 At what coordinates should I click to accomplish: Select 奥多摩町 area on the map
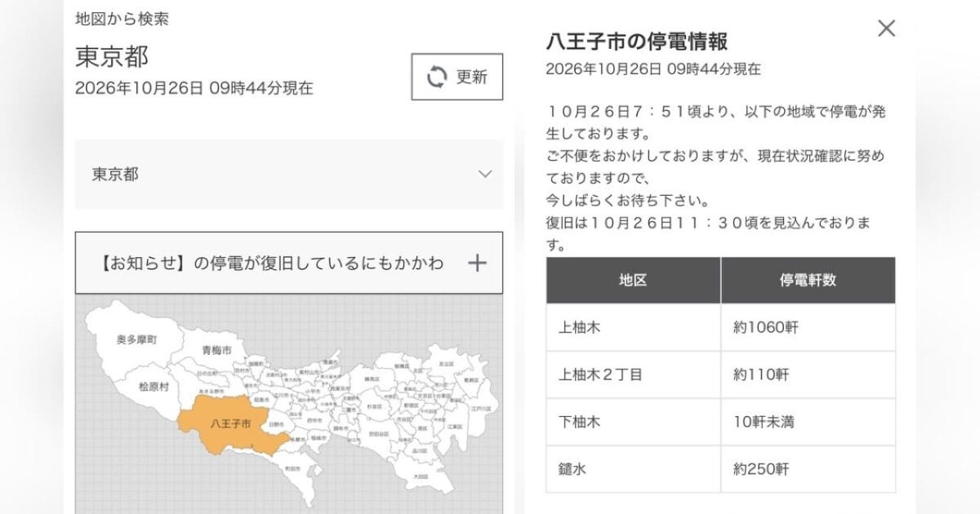coord(136,339)
